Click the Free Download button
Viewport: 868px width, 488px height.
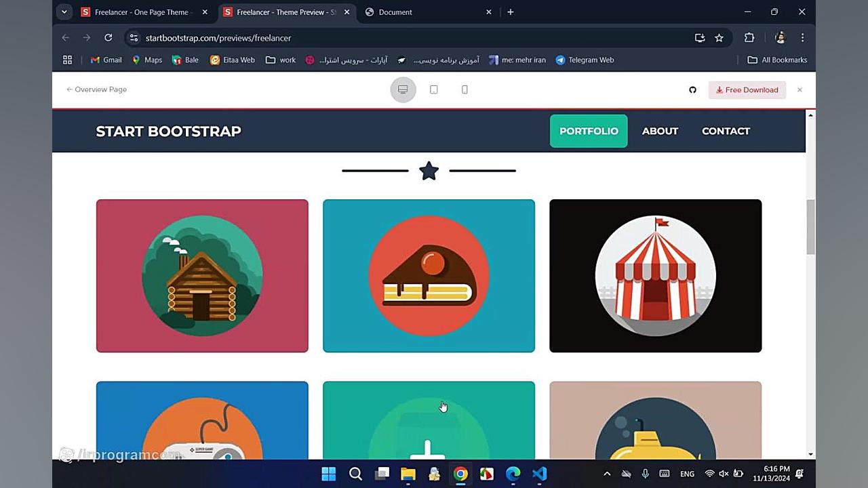pyautogui.click(x=747, y=89)
